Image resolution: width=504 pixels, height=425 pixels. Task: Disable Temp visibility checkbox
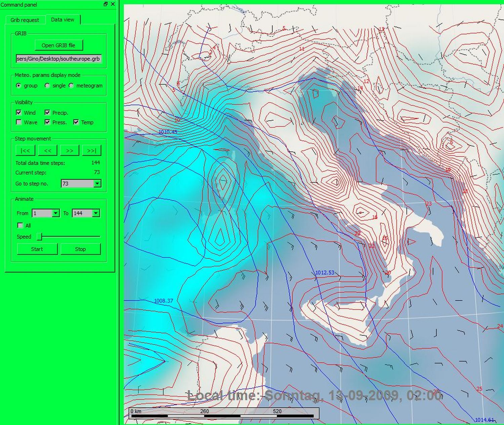coord(76,122)
